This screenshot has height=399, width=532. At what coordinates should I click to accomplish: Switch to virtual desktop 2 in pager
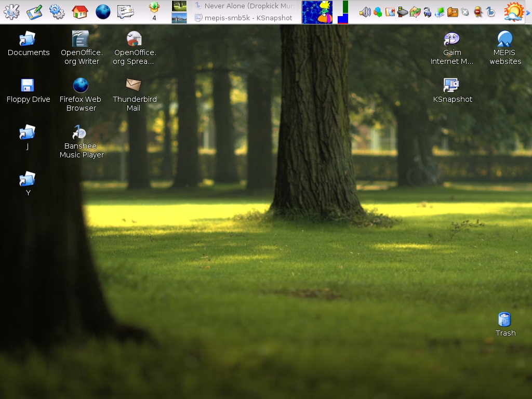(179, 18)
